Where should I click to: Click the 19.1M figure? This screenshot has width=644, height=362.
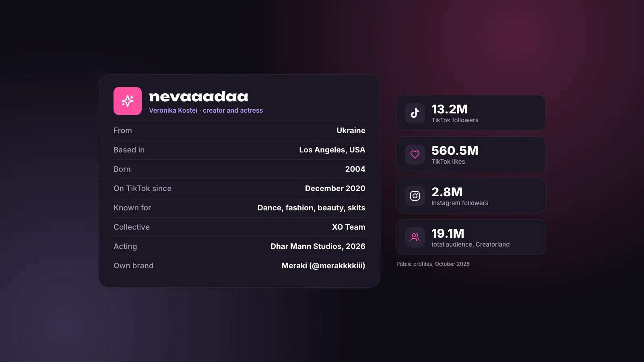[448, 233]
